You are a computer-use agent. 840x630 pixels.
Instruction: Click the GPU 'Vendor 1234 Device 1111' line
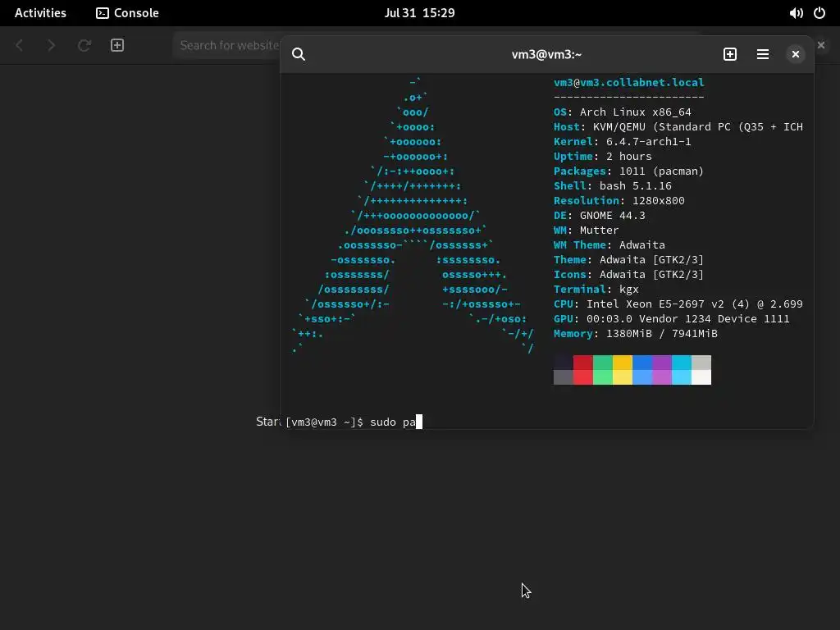[671, 319]
